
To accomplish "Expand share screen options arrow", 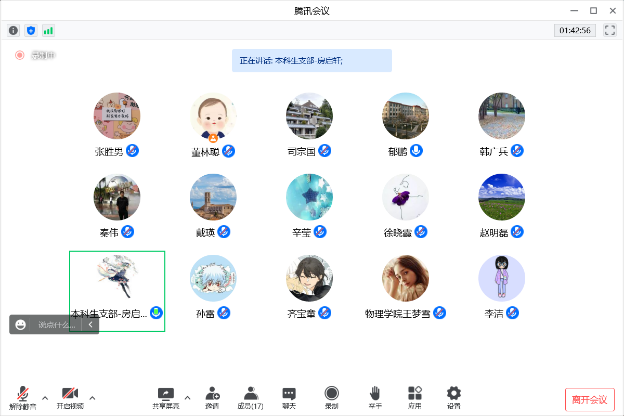I will pos(187,396).
